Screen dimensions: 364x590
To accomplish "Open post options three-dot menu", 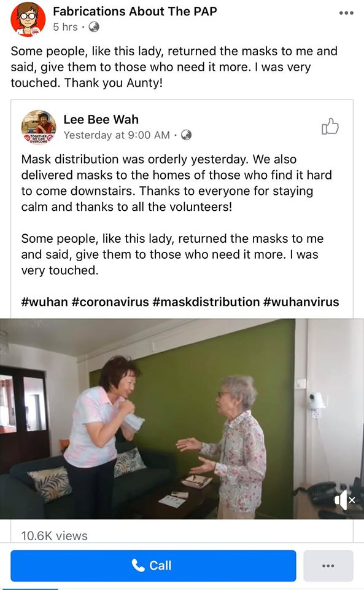I will [346, 13].
